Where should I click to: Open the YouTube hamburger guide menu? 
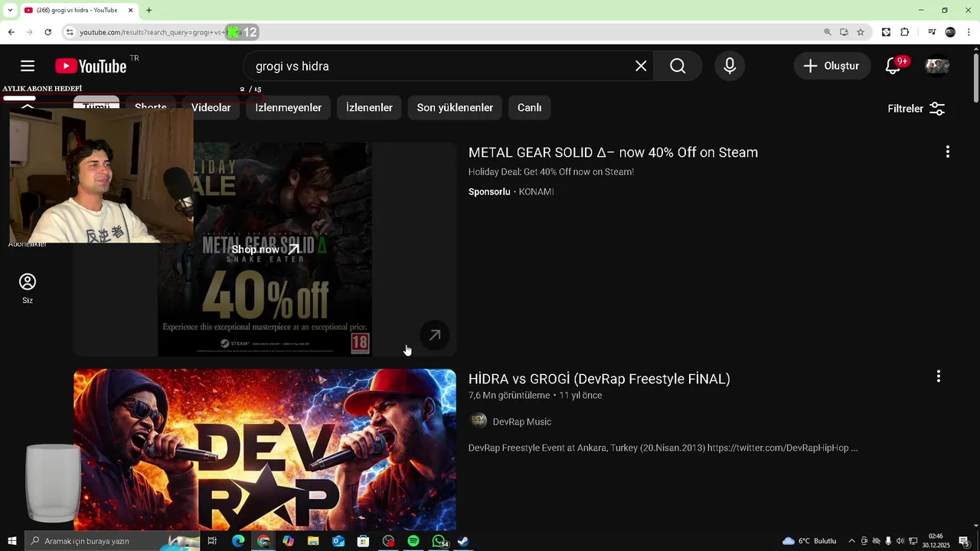[28, 66]
